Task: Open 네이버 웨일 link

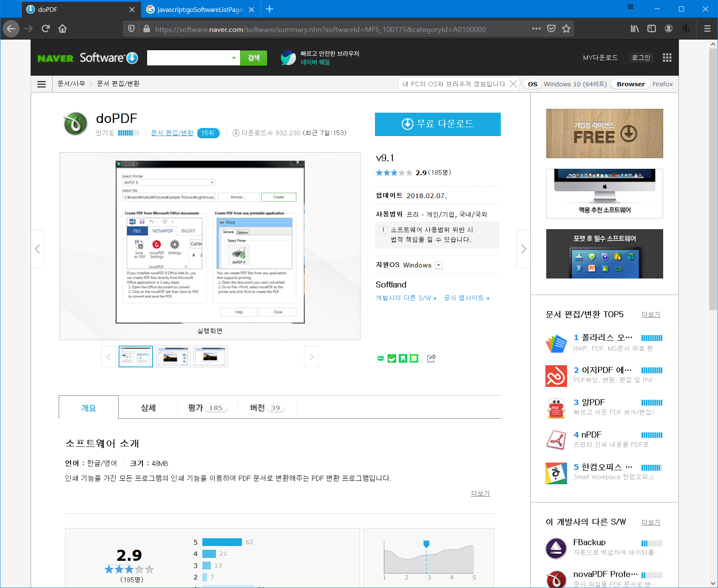Action: pos(315,62)
